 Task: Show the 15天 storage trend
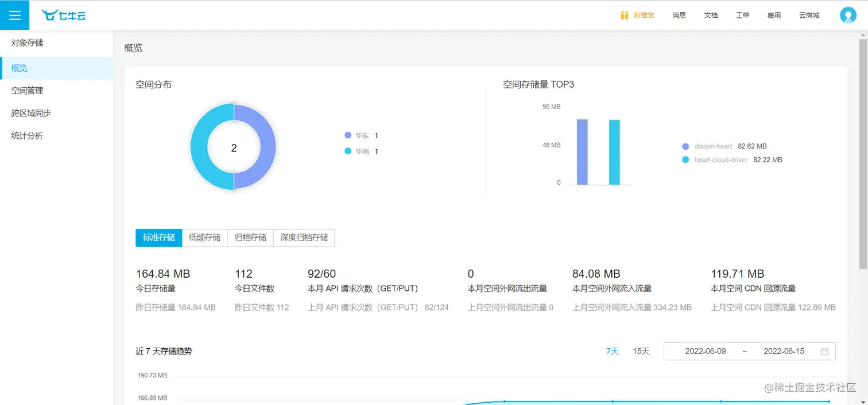[641, 351]
